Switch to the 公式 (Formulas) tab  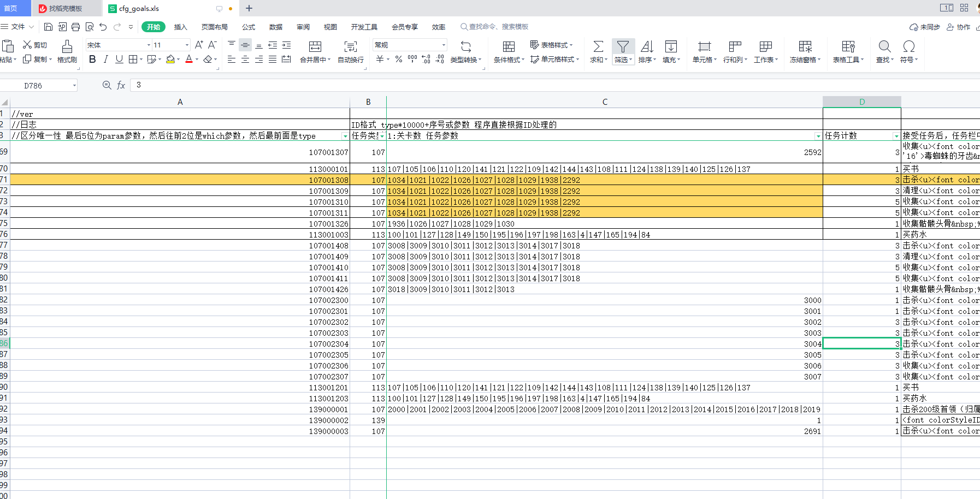(249, 27)
